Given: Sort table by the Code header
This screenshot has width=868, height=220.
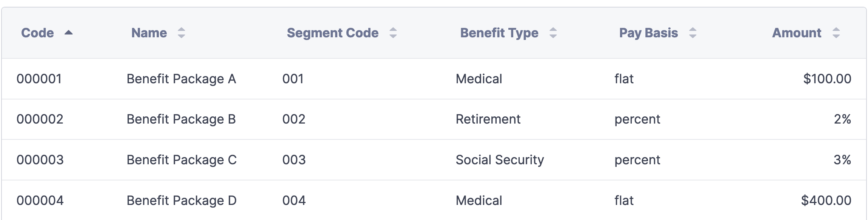Looking at the screenshot, I should tap(38, 33).
